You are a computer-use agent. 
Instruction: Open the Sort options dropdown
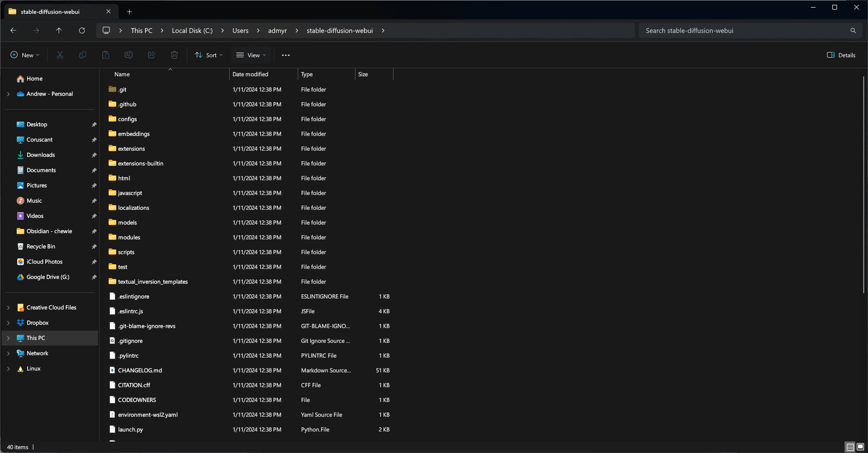pos(209,55)
